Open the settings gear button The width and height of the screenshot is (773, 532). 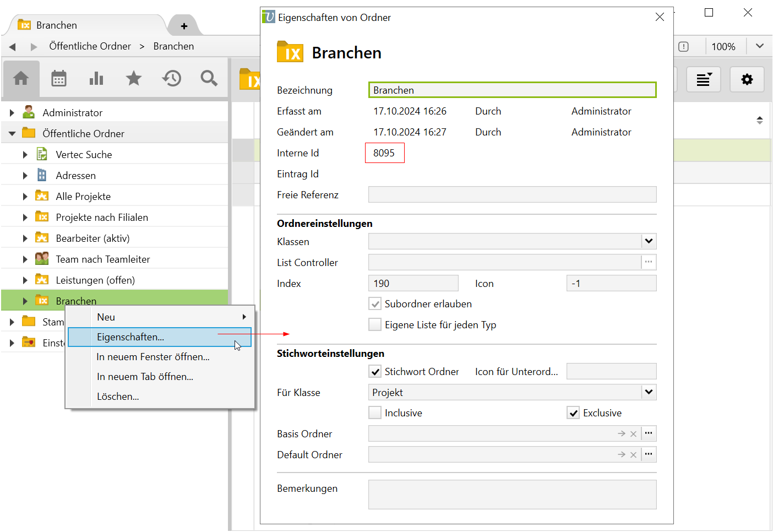[x=747, y=80]
